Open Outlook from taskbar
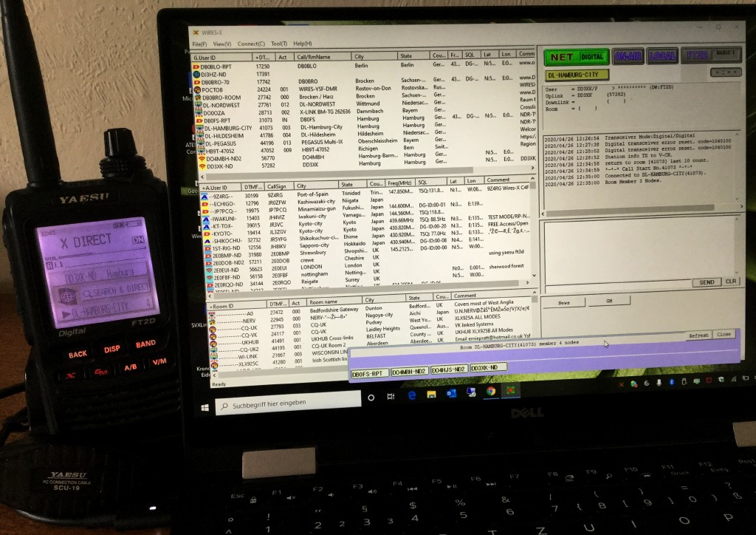The height and width of the screenshot is (535, 756). (x=451, y=393)
